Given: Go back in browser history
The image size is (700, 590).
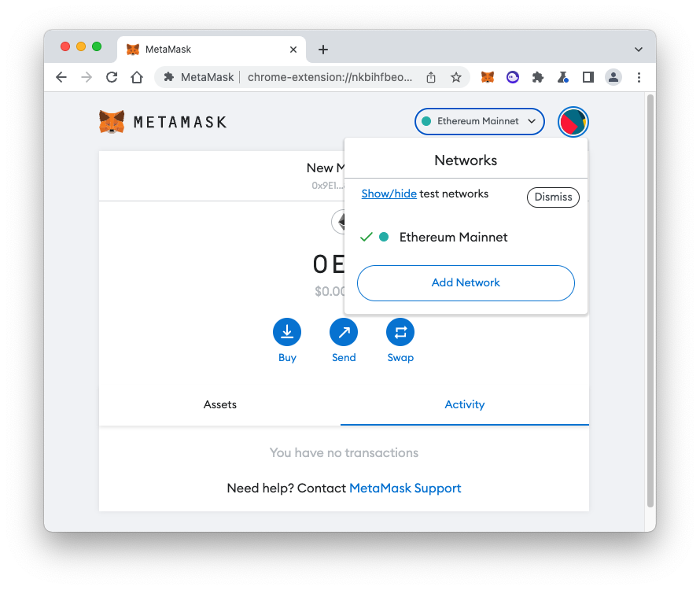Looking at the screenshot, I should [x=61, y=77].
